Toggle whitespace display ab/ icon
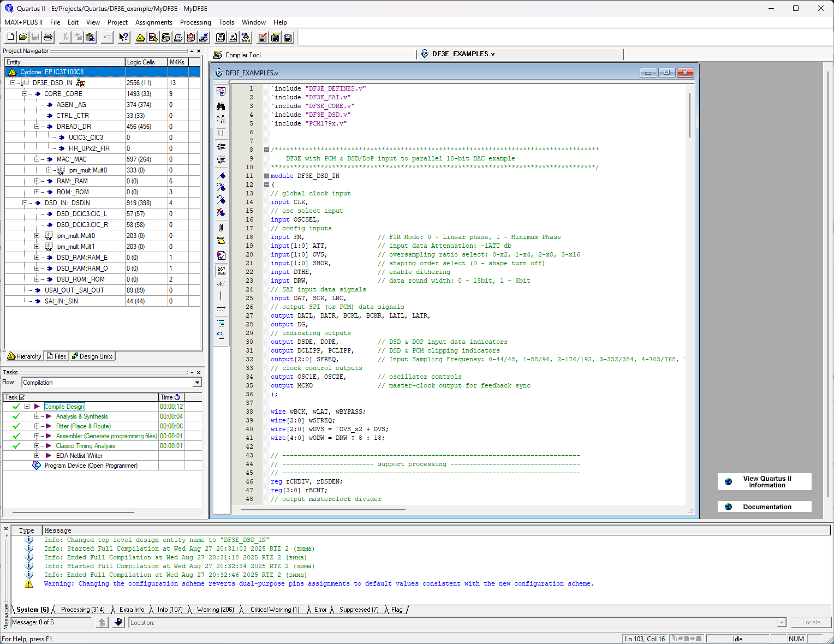 pos(221,283)
